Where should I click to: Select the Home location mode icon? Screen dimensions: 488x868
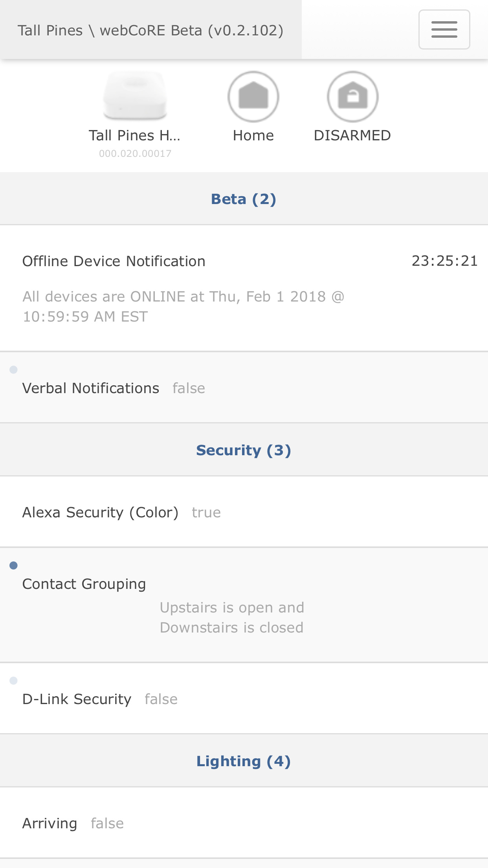click(253, 97)
